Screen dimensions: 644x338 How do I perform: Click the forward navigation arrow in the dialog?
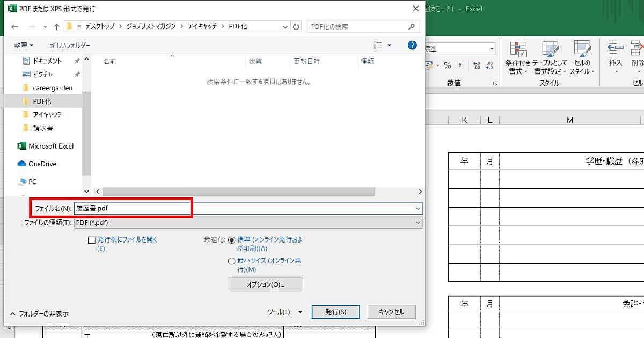(31, 26)
